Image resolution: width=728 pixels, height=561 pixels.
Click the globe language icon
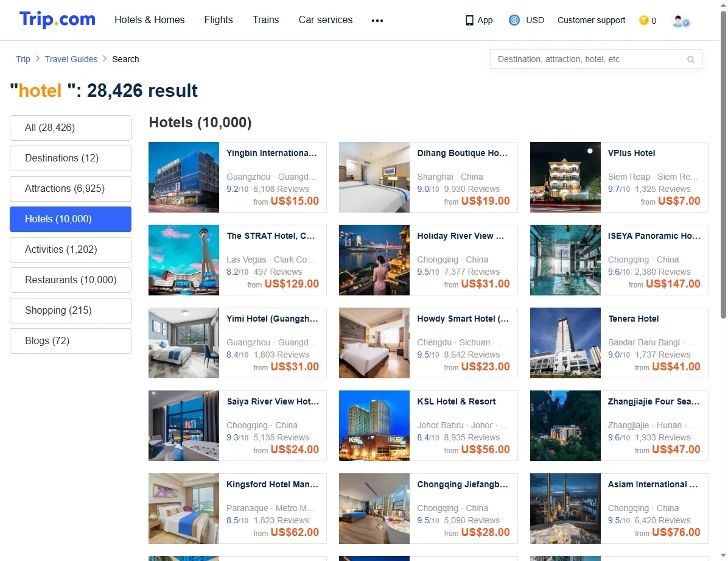coord(514,20)
